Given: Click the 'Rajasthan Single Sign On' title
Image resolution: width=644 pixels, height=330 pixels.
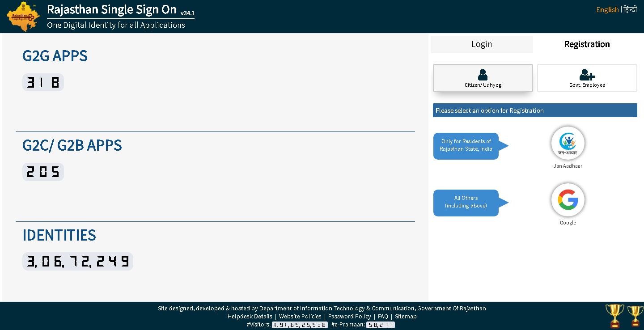Looking at the screenshot, I should [112, 9].
